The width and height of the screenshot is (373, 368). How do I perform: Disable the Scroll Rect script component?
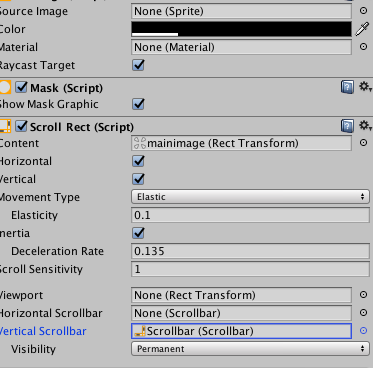21,126
